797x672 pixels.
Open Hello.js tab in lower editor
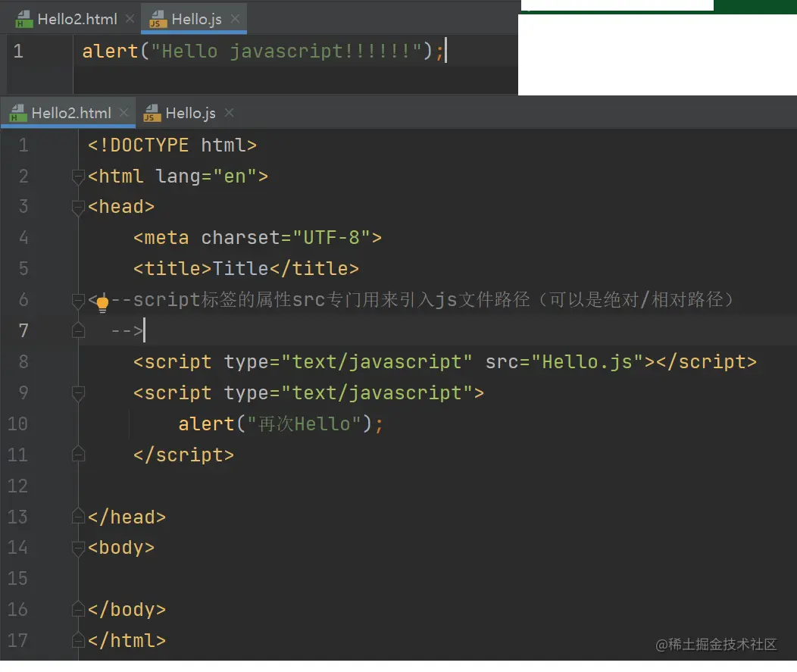pyautogui.click(x=188, y=113)
